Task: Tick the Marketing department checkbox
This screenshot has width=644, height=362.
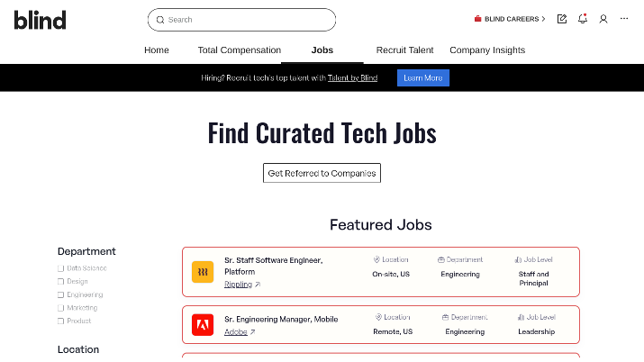Action: click(x=60, y=308)
